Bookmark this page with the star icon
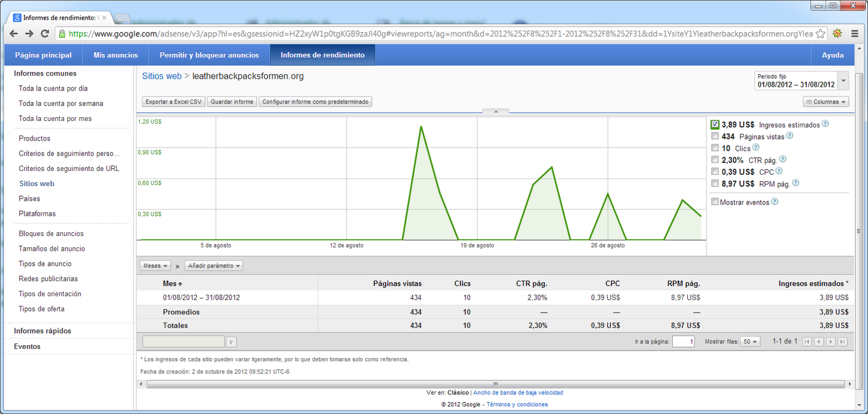This screenshot has height=414, width=868. (821, 34)
